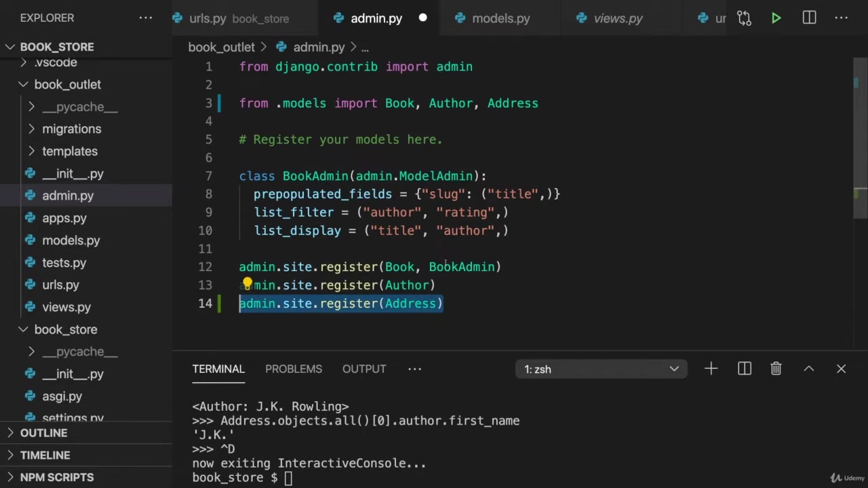Screen dimensions: 868x488
Task: Open the terminal shell selector dropdown
Action: 601,369
